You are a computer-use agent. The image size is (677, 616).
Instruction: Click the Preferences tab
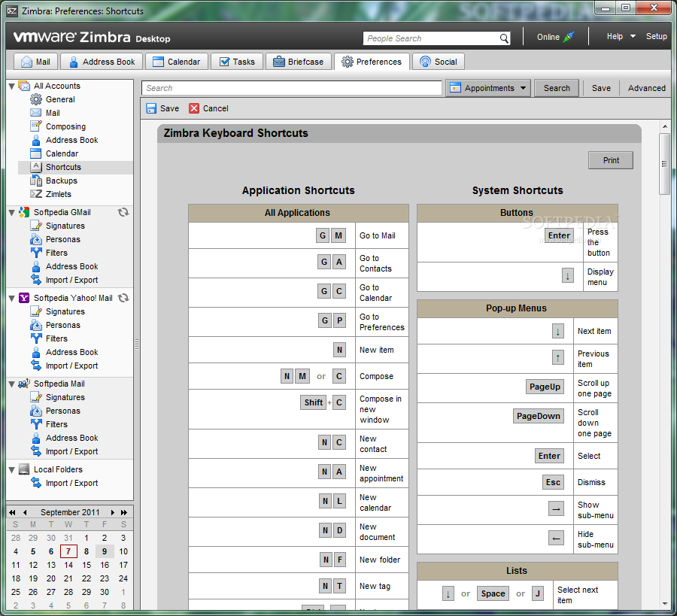(x=372, y=62)
